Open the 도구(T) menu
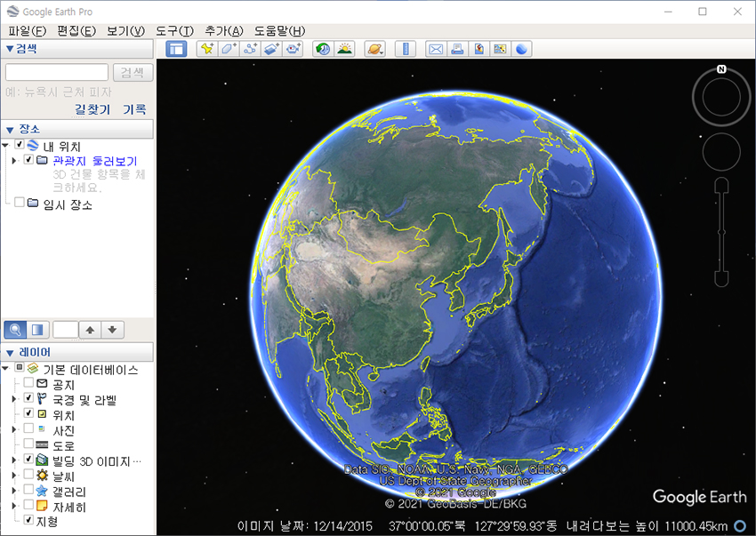This screenshot has height=536, width=756. click(174, 31)
